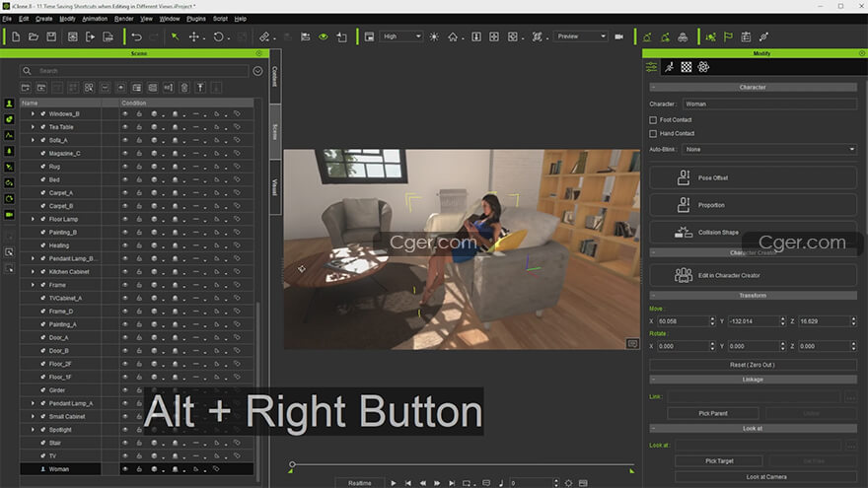Open the checkerboard material tab in Modify panel

687,67
